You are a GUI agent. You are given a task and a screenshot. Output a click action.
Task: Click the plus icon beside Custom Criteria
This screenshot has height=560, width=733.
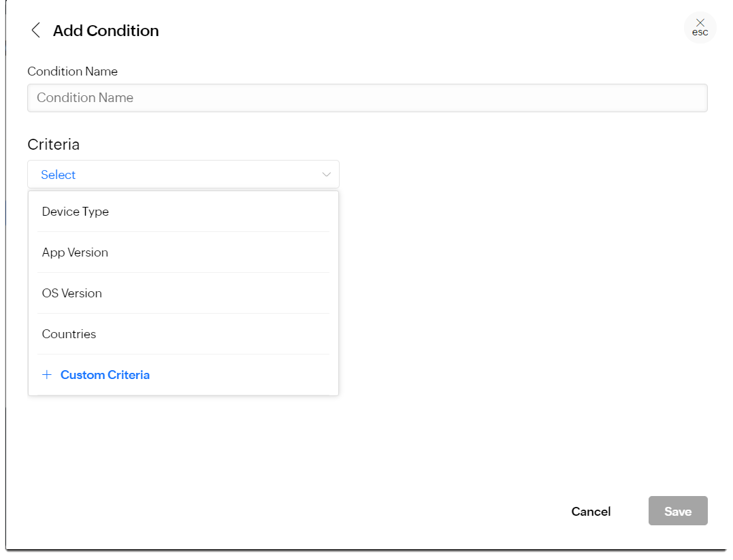coord(47,375)
